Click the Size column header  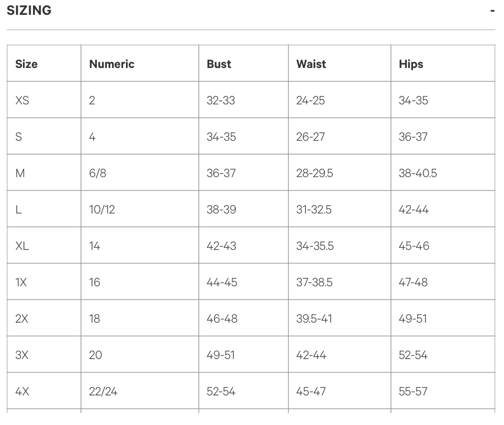pyautogui.click(x=27, y=64)
